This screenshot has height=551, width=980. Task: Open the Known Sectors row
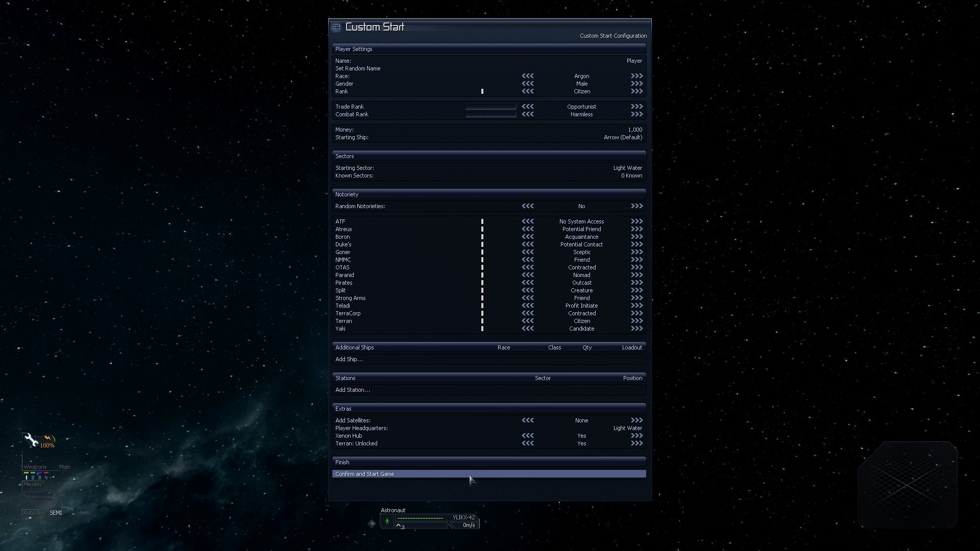pos(489,176)
